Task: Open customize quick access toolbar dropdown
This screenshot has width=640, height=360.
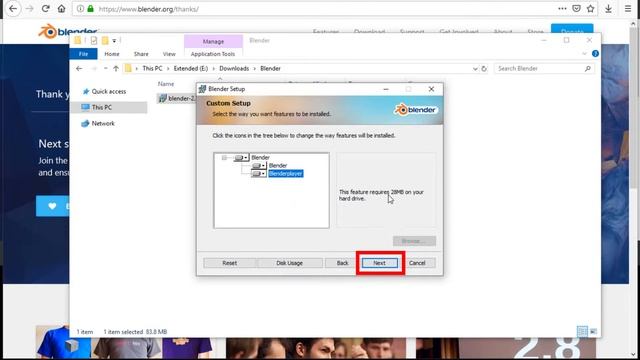Action: point(114,40)
